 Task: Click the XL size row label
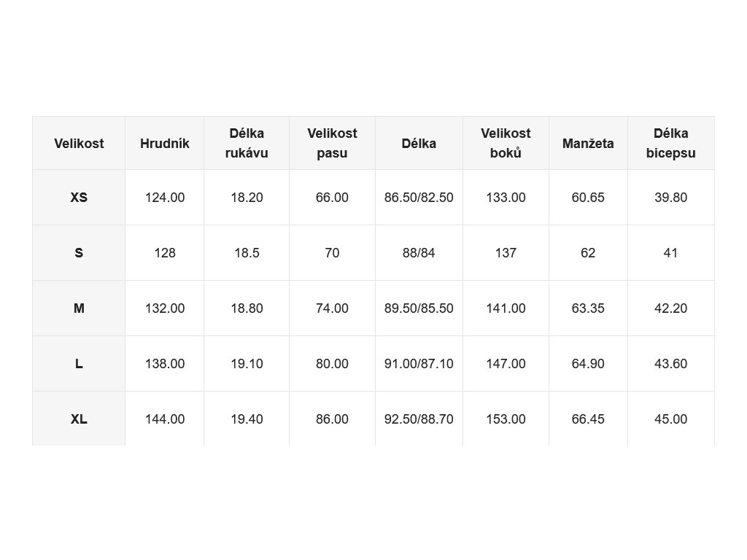[x=79, y=419]
